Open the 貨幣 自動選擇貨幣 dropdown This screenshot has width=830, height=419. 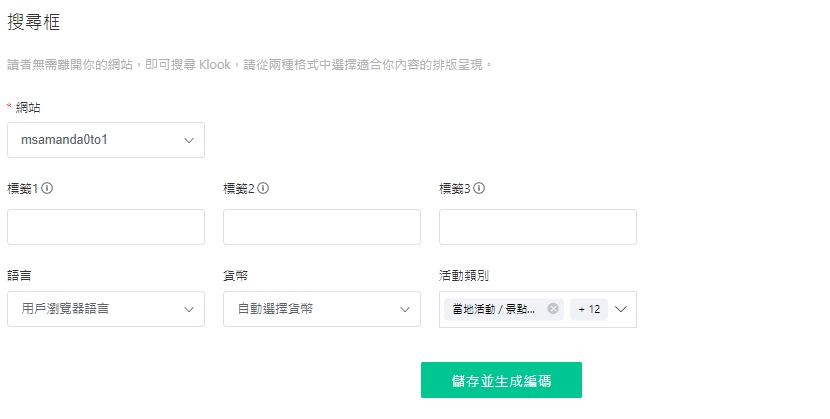tap(322, 309)
